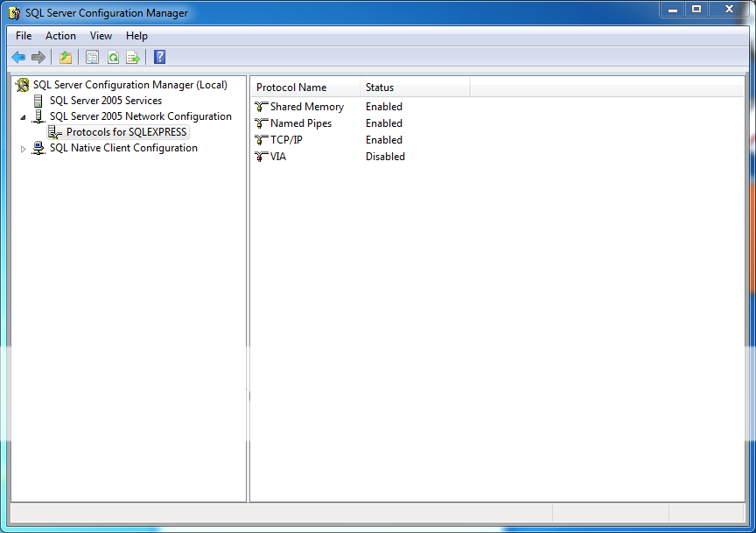This screenshot has height=533, width=756.
Task: Click the Shared Memory protocol icon
Action: 262,107
